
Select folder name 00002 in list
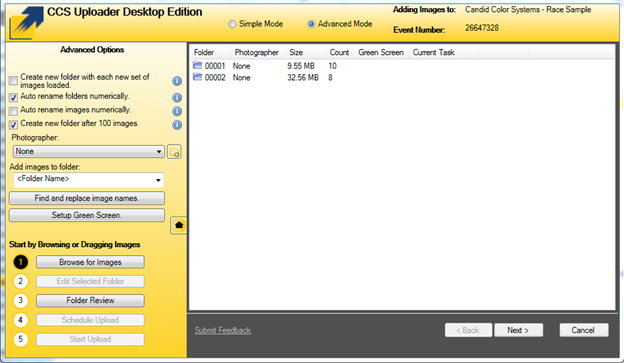215,78
